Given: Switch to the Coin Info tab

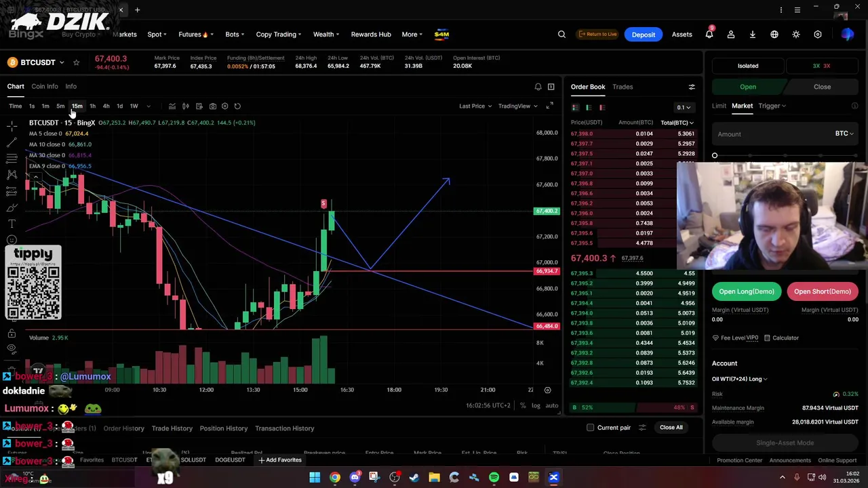Looking at the screenshot, I should tap(45, 86).
